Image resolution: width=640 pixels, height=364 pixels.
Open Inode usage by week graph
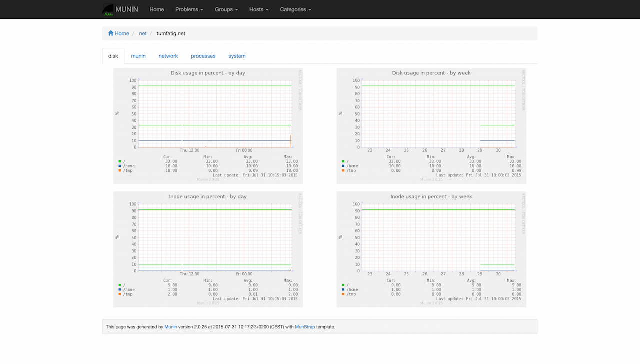click(431, 249)
